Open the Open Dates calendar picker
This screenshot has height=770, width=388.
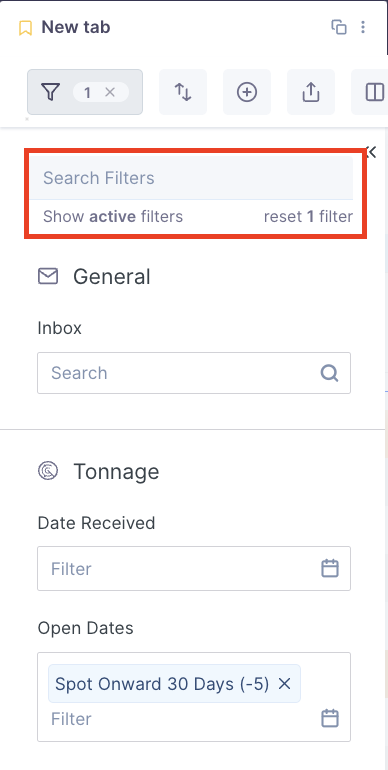(330, 718)
